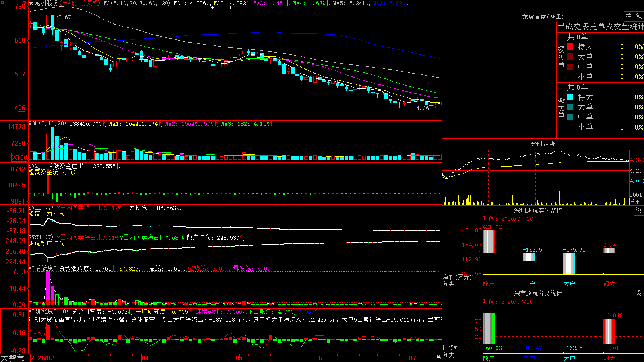Click the 笔 button in 龙虎看盘 panel
Screen dimensions: 644x362
pos(639,16)
